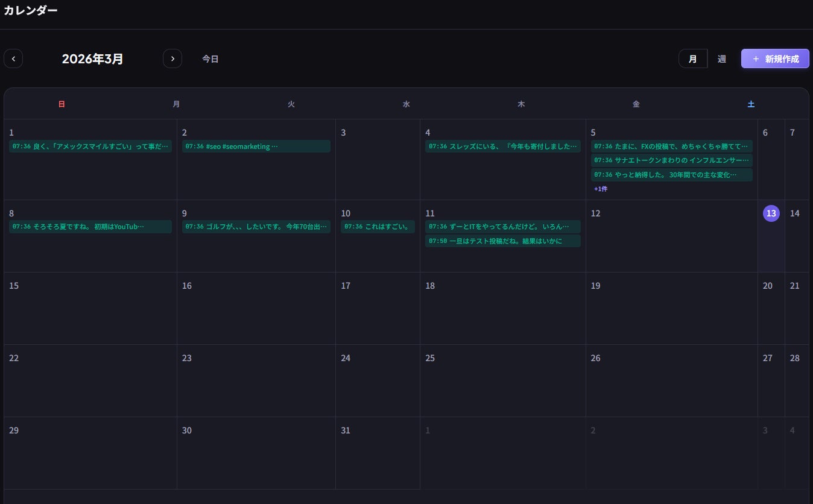Open the そろそろ夏ですね event on March 8
813x504 pixels.
90,227
